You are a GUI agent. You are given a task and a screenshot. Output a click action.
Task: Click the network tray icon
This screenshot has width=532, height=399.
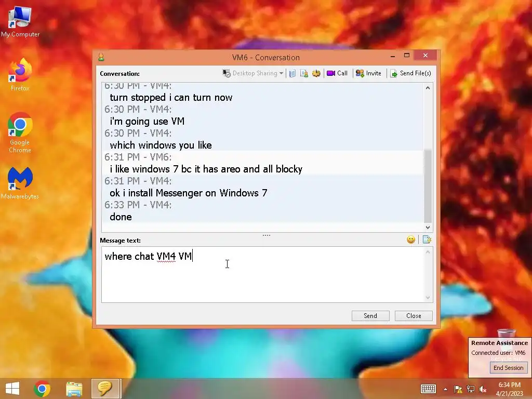point(471,389)
